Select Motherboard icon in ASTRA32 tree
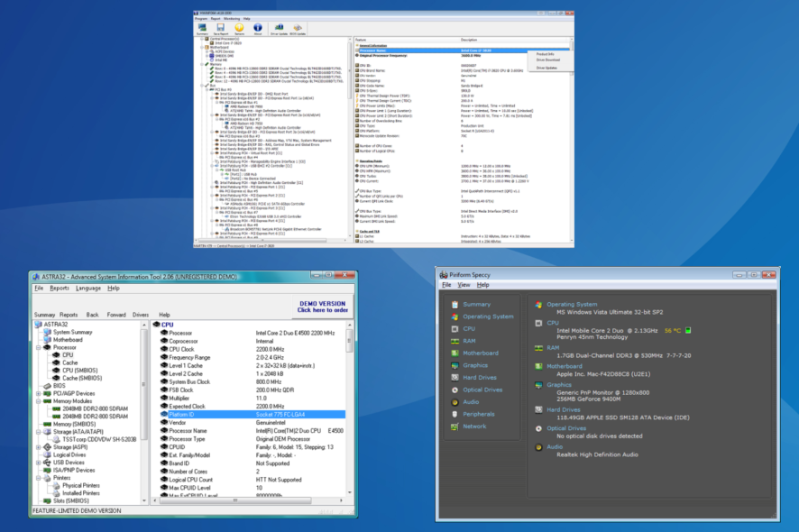The width and height of the screenshot is (799, 532). [48, 340]
